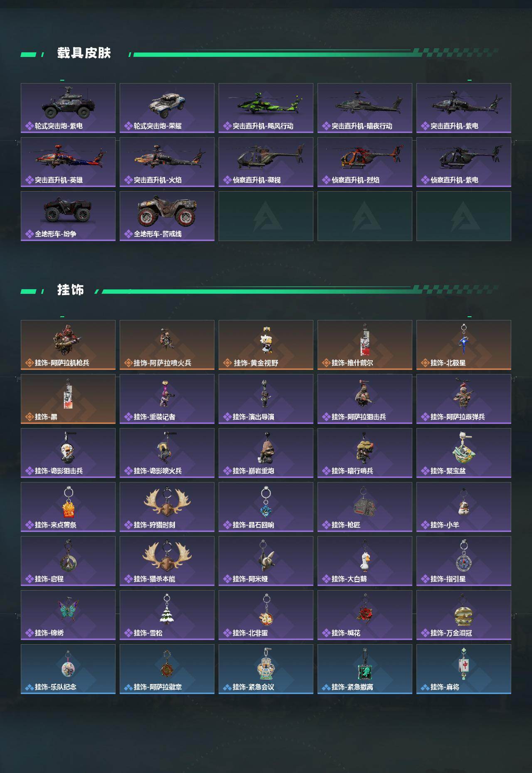
Task: Choose the 侦察直升机-烈焰 helicopter skin
Action: [x=365, y=162]
